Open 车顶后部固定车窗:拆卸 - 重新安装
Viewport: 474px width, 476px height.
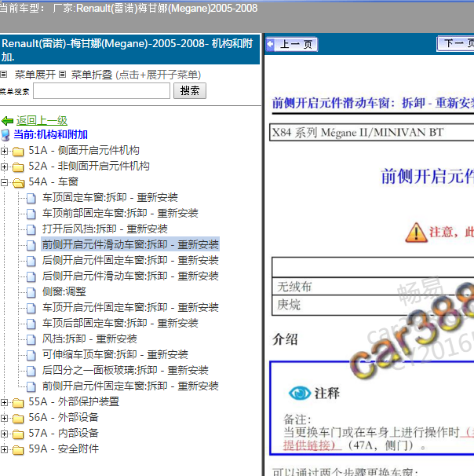point(120,324)
